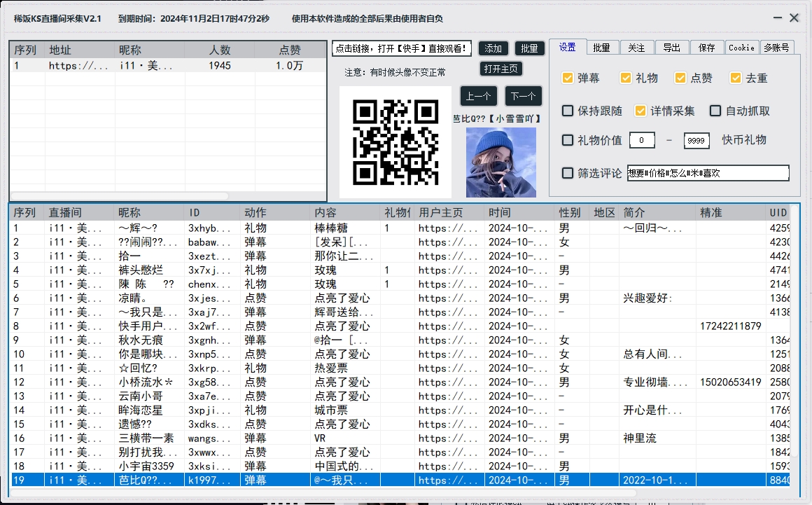Enable the 礼物价值 filter checkbox

[568, 140]
